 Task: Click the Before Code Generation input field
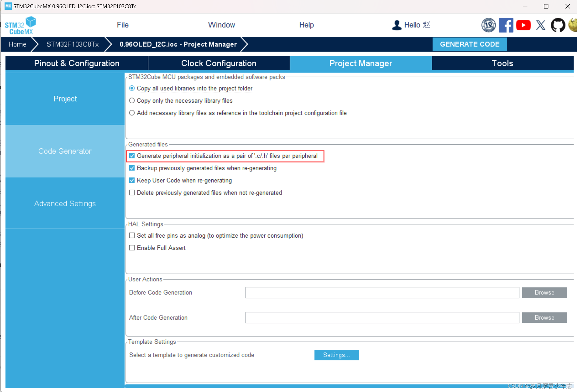pos(382,293)
